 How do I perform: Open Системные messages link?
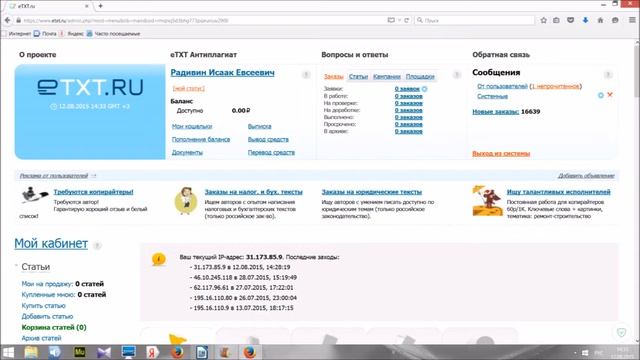click(x=493, y=96)
